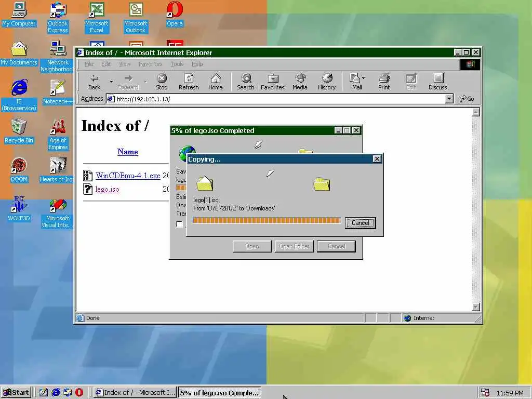Go to Home page icon

pos(216,82)
